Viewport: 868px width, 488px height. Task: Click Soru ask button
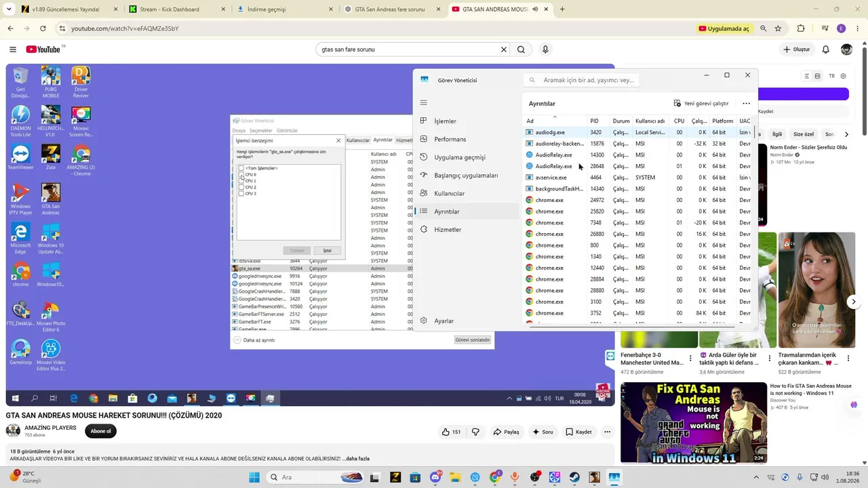543,432
